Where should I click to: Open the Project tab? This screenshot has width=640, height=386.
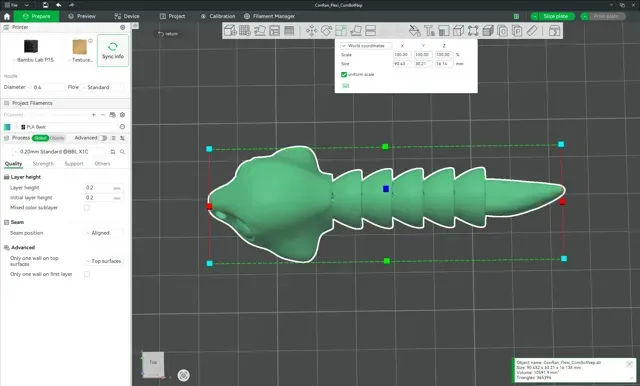coord(173,16)
